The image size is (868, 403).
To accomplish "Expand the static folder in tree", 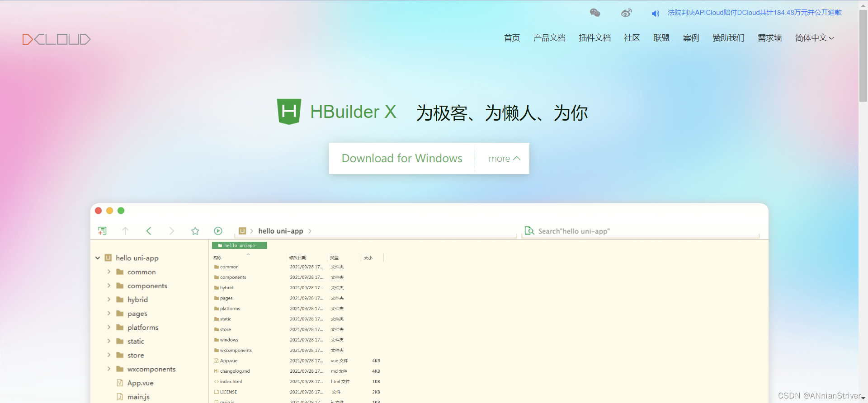I will pyautogui.click(x=109, y=341).
